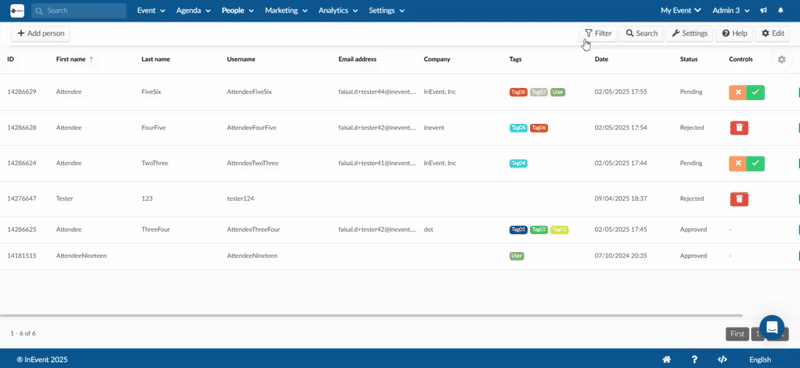Delete the rejected tester124 entry
Viewport: 800px width, 368px height.
point(739,199)
